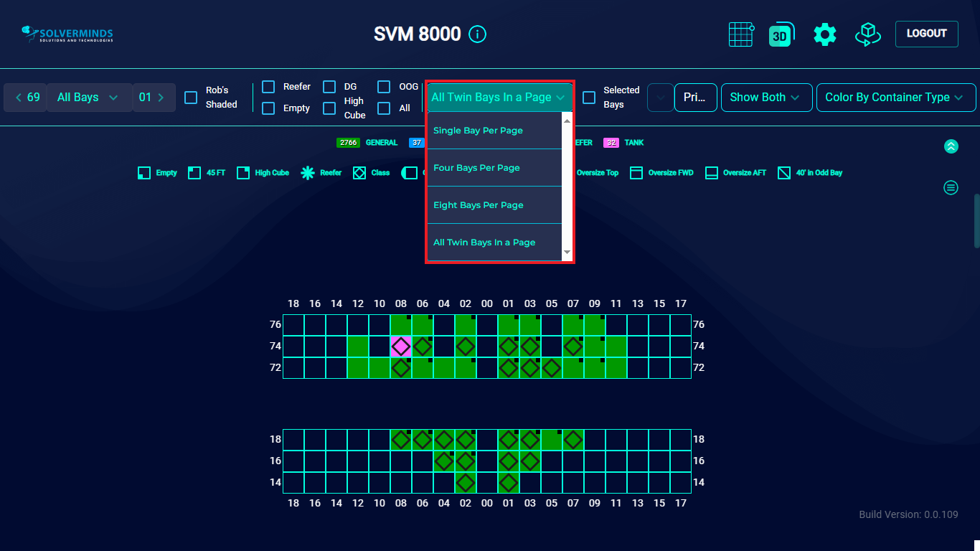Click dropdown list scrollbar down arrow

(567, 253)
